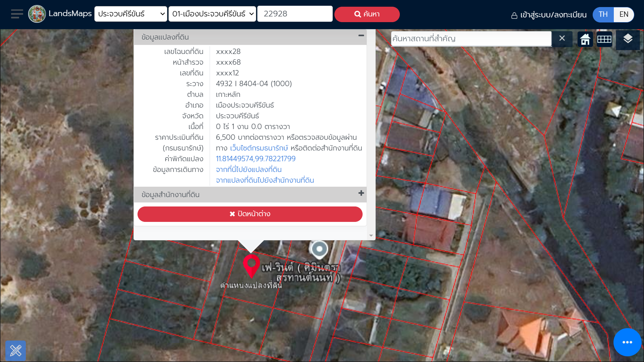This screenshot has width=644, height=362.
Task: Switch language to EN
Action: (624, 14)
